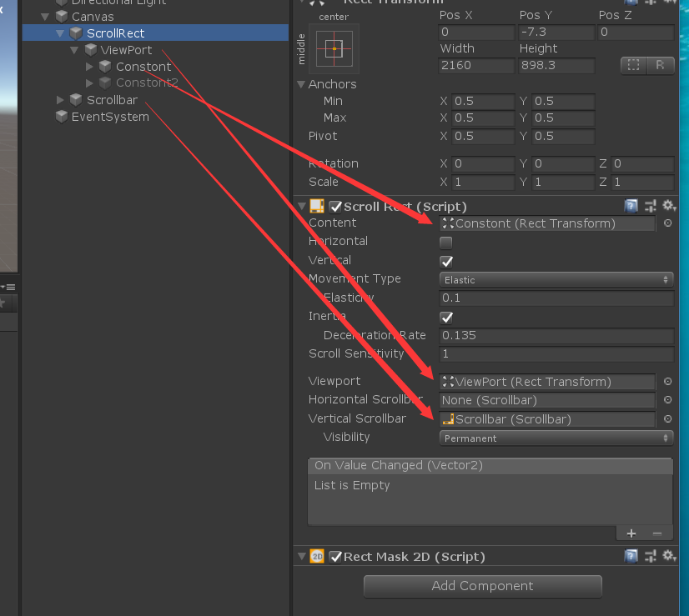Click the Add Component button
The height and width of the screenshot is (616, 689).
pyautogui.click(x=482, y=587)
